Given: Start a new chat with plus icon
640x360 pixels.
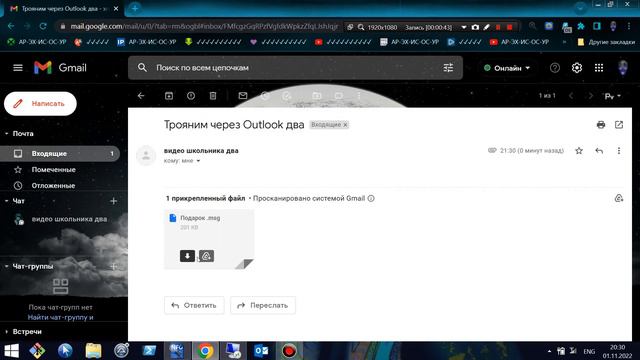Looking at the screenshot, I should click(x=113, y=201).
